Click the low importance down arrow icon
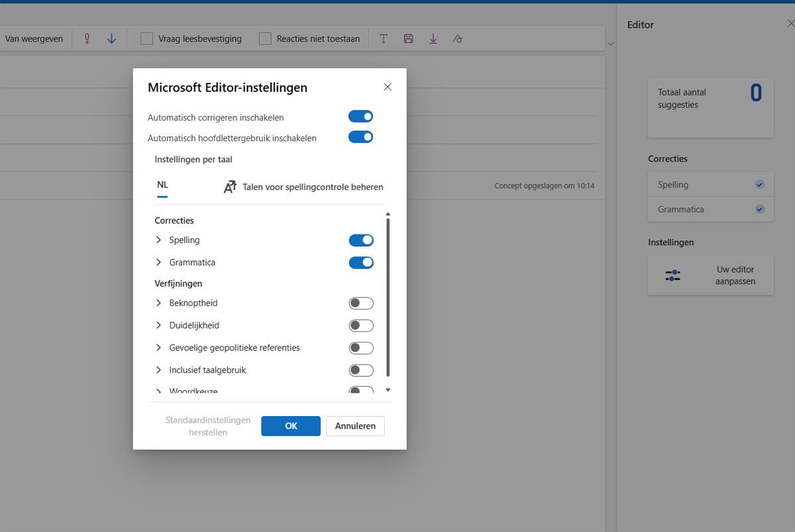Image resolution: width=795 pixels, height=532 pixels. coord(111,38)
